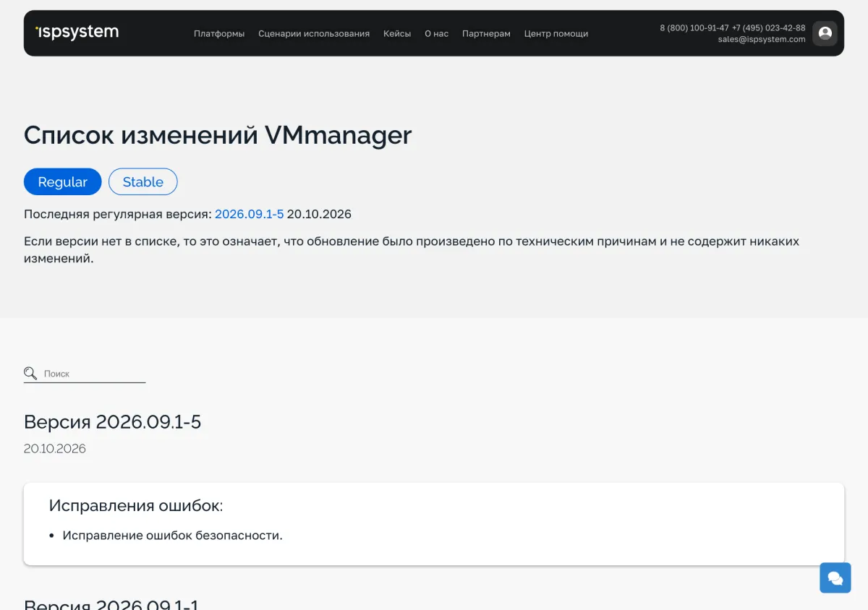This screenshot has width=868, height=610.
Task: Click the Список изменений VMmanager title
Action: pos(218,135)
